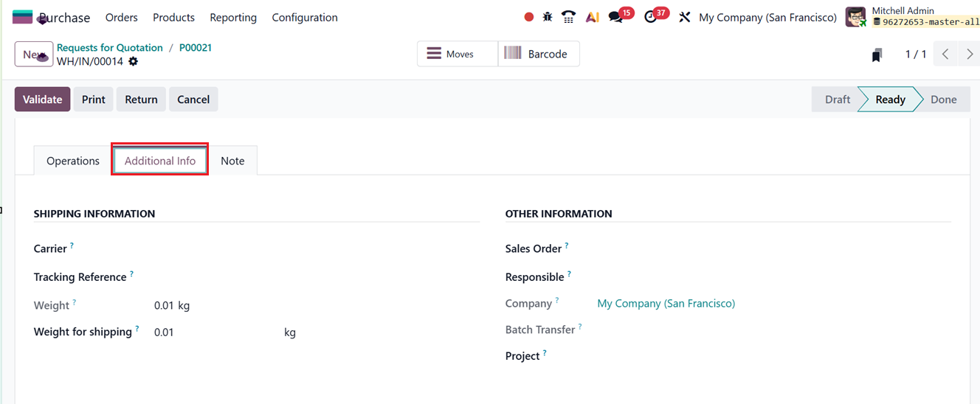Open the debug bug icon menu
The height and width of the screenshot is (404, 980).
(x=548, y=17)
